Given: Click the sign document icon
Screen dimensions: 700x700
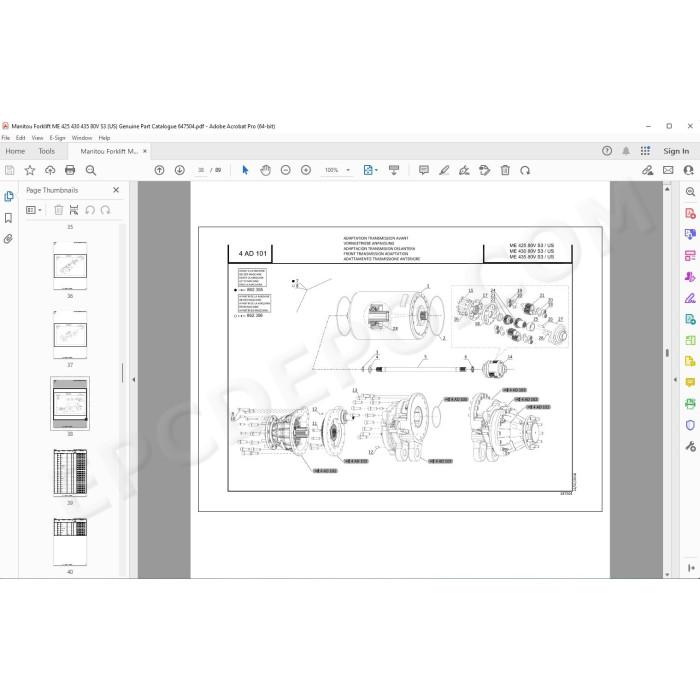Looking at the screenshot, I should click(x=464, y=170).
